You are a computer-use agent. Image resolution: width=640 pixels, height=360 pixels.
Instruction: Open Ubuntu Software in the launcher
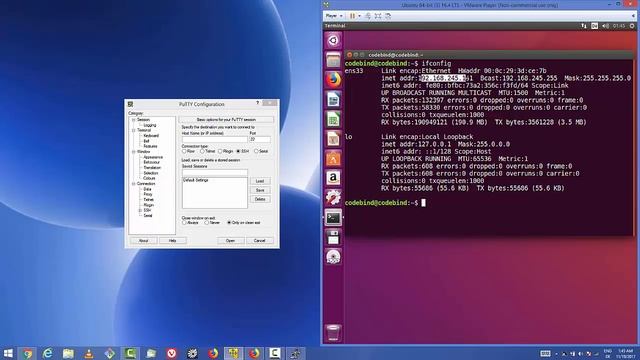pyautogui.click(x=333, y=158)
